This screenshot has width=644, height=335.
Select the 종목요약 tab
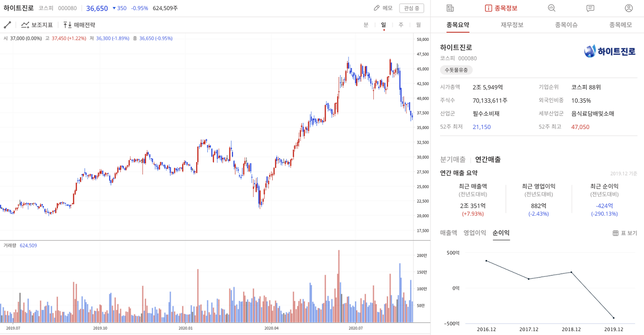(458, 25)
